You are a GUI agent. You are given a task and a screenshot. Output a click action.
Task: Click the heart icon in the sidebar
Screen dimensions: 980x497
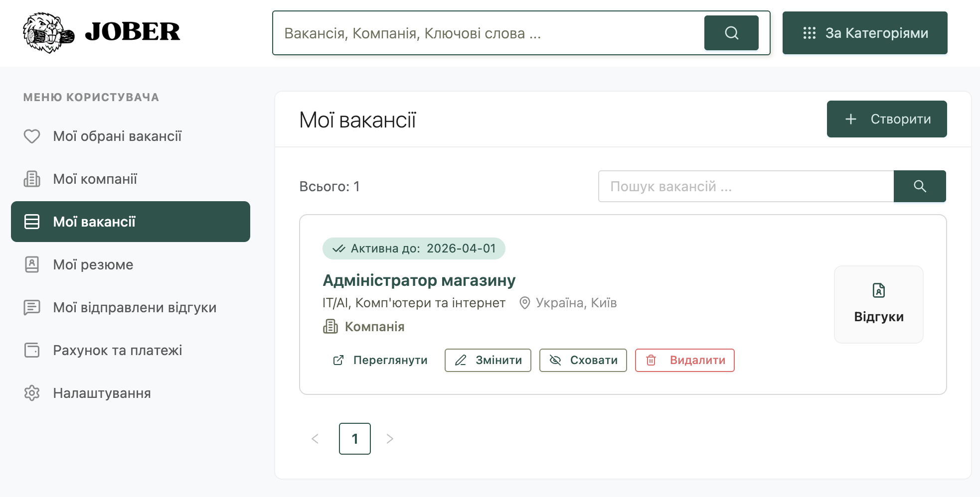32,136
